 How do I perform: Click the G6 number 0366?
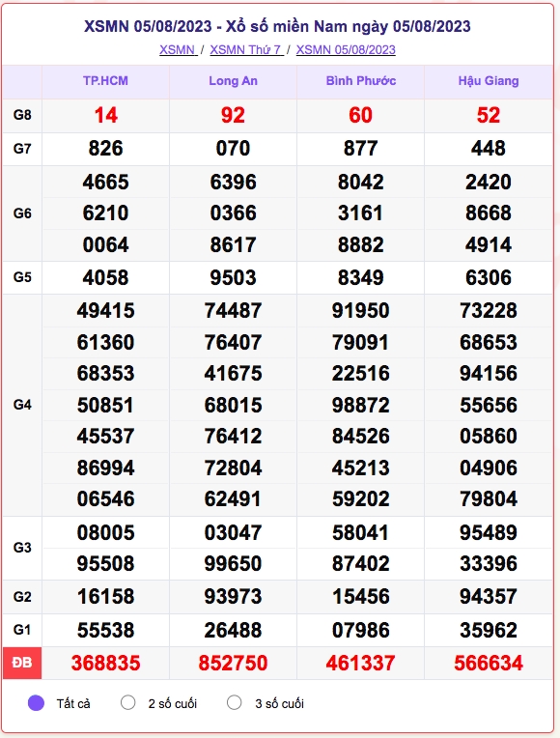(x=233, y=213)
